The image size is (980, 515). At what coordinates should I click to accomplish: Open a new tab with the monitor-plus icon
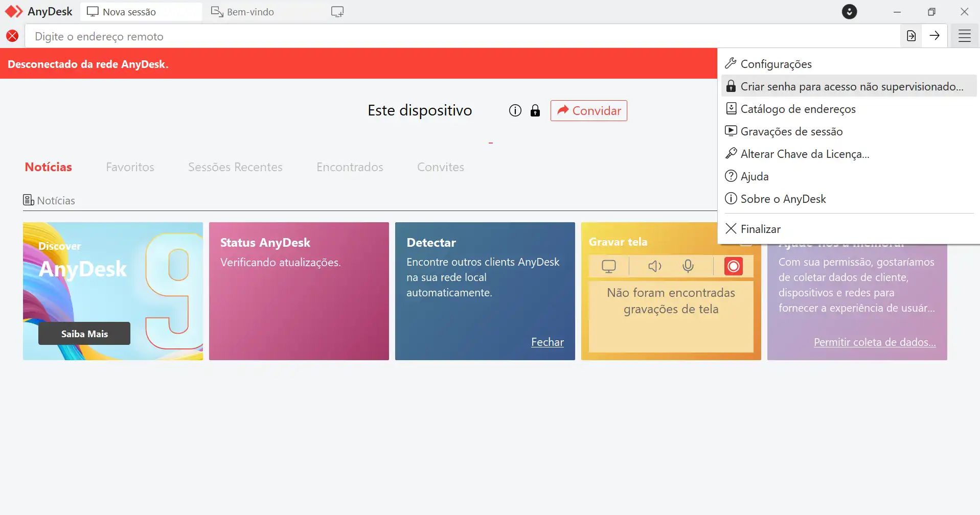pos(337,12)
